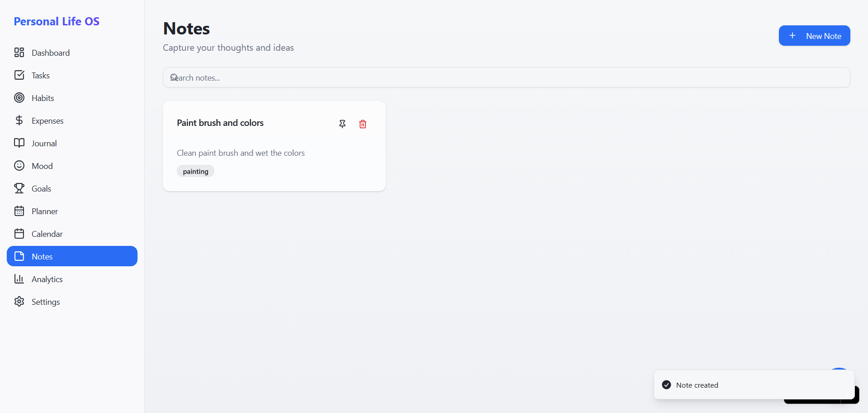Viewport: 868px width, 413px height.
Task: Click the Personal Life OS logo link
Action: click(57, 21)
